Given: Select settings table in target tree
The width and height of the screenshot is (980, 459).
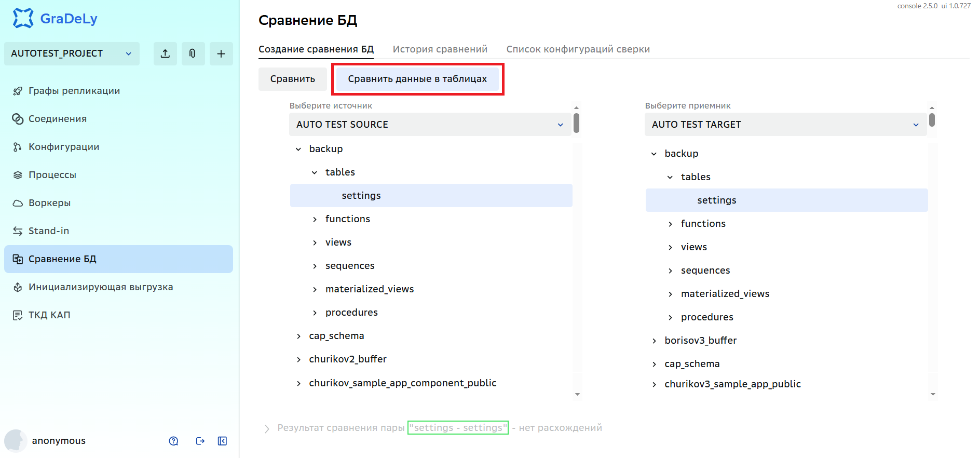Looking at the screenshot, I should [786, 200].
